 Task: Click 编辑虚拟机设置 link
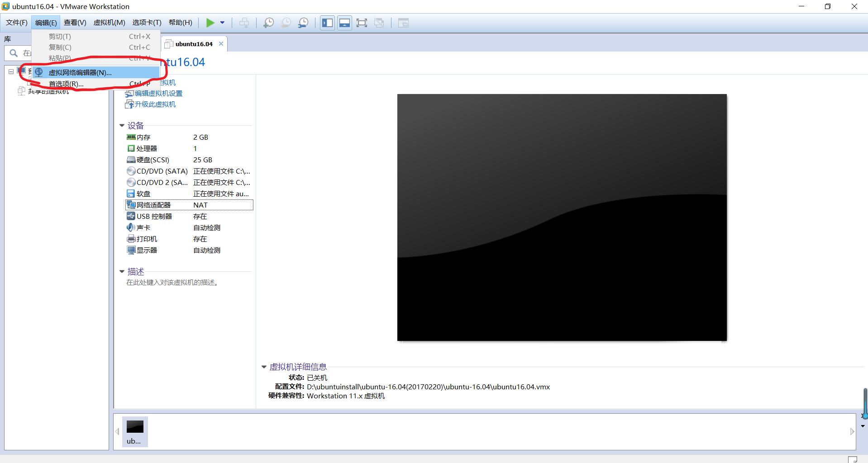[158, 93]
